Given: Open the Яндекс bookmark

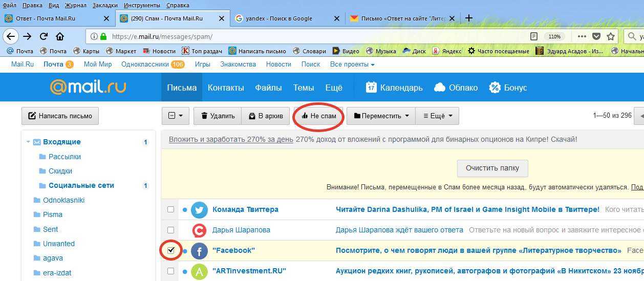Looking at the screenshot, I should [446, 51].
